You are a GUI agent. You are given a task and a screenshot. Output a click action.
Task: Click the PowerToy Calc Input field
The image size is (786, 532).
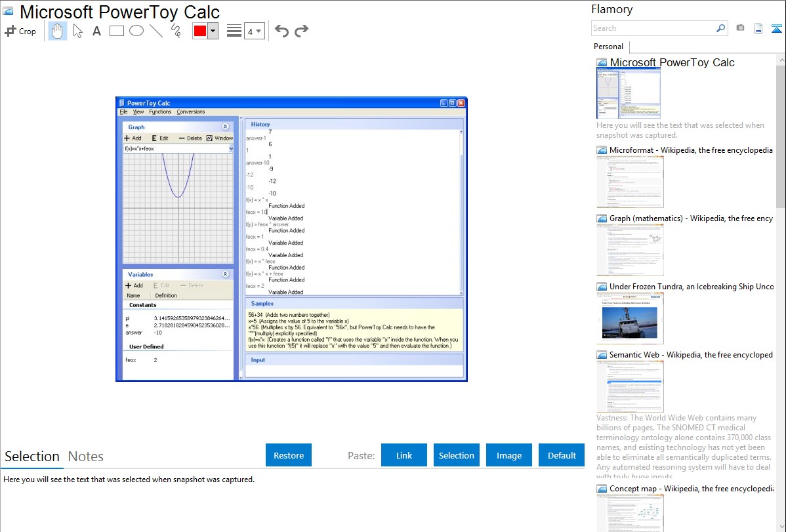[354, 371]
